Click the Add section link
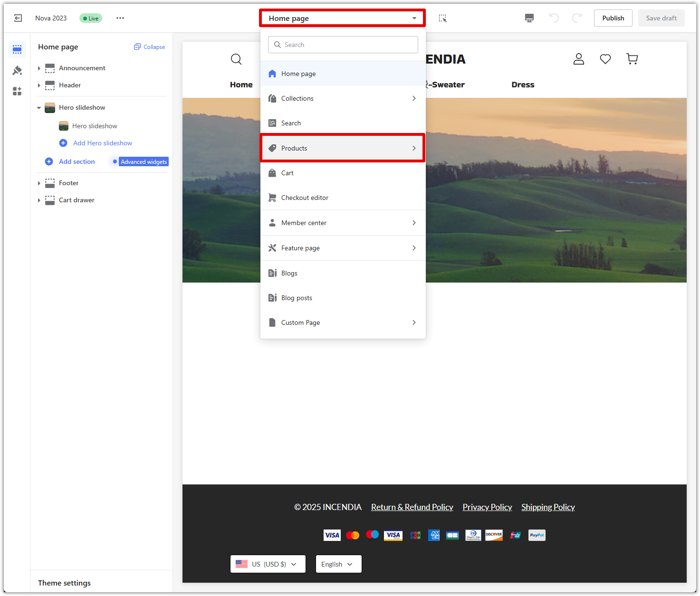The width and height of the screenshot is (700, 596). click(77, 161)
